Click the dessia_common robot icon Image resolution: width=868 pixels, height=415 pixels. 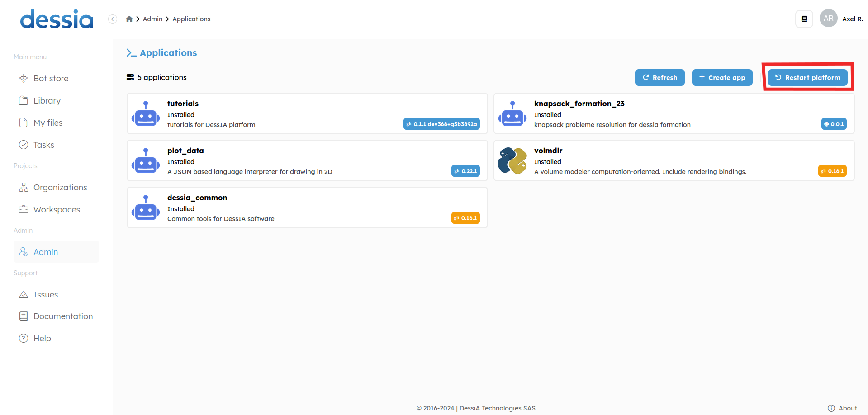146,207
